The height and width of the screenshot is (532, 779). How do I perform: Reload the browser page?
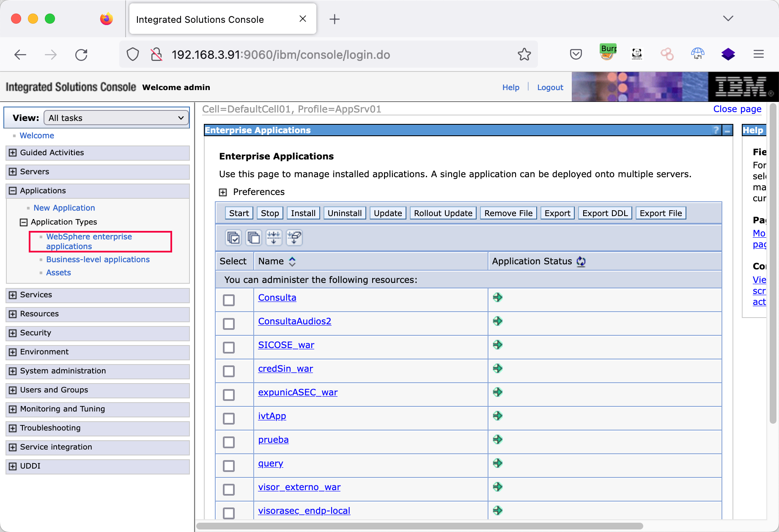point(81,55)
